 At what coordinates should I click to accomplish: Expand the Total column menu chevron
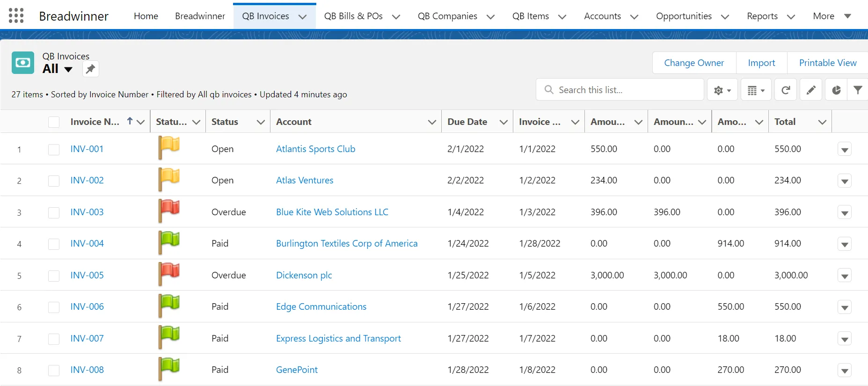pos(822,122)
